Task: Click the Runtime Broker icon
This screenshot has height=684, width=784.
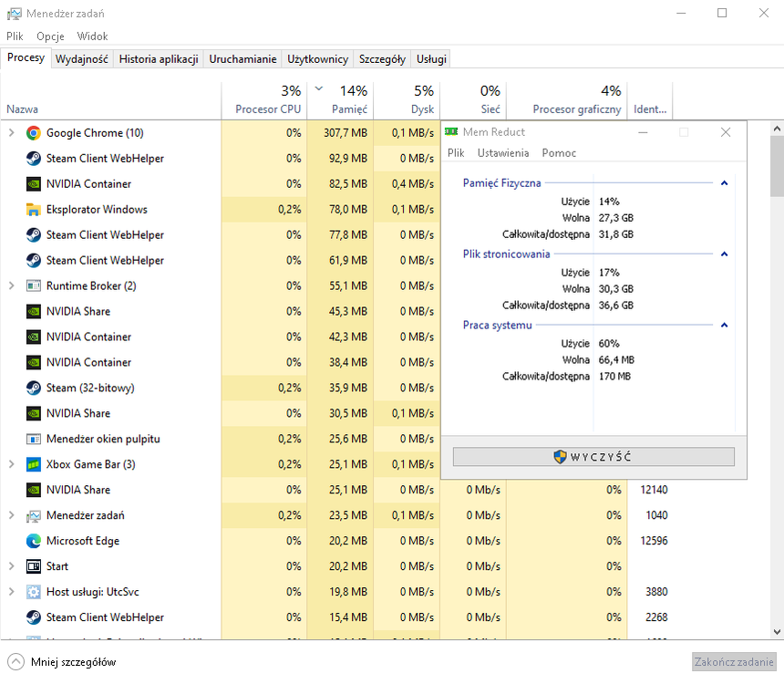Action: coord(34,285)
